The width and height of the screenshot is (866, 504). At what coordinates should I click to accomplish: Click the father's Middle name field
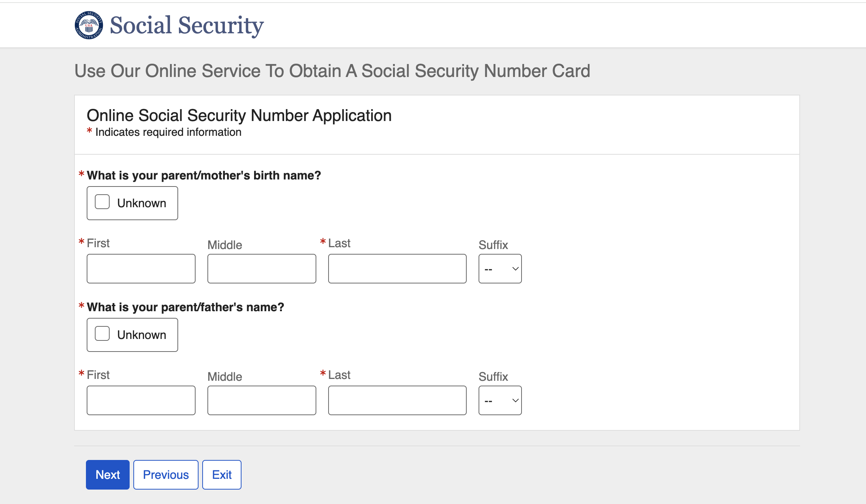(x=262, y=400)
